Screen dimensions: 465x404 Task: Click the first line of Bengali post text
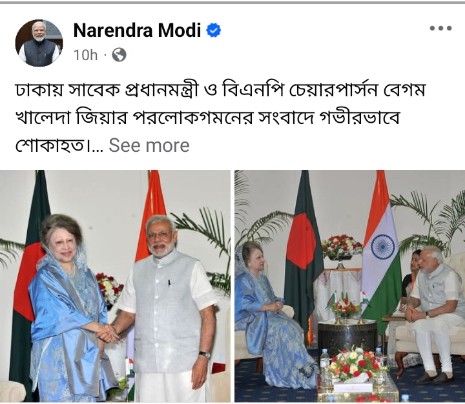pyautogui.click(x=221, y=90)
